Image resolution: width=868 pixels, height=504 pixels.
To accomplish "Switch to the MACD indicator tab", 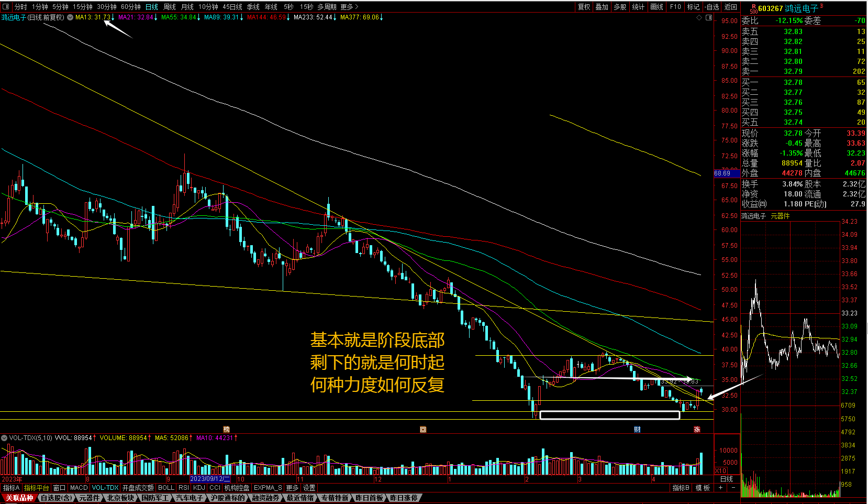I will pyautogui.click(x=79, y=487).
